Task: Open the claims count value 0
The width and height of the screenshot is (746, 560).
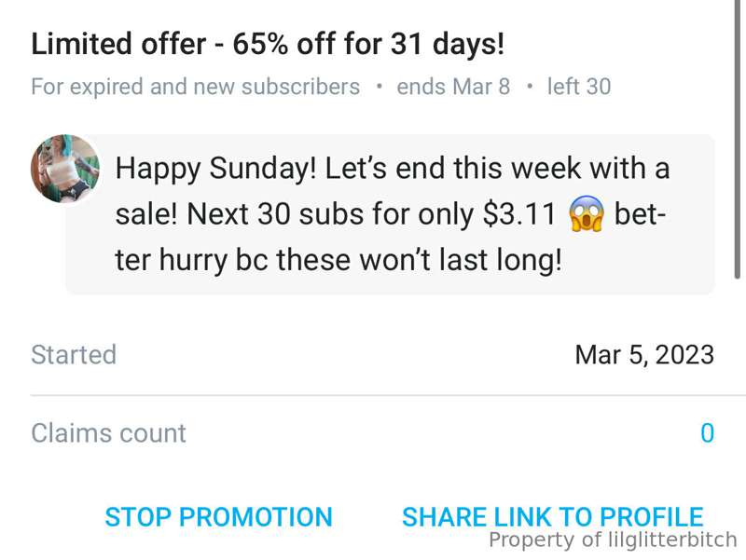Action: pyautogui.click(x=708, y=433)
